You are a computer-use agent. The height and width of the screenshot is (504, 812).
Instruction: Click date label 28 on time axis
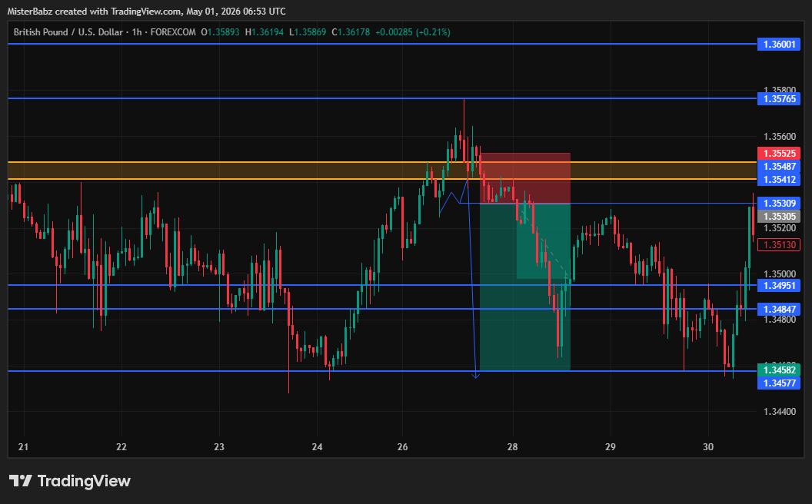tap(512, 446)
